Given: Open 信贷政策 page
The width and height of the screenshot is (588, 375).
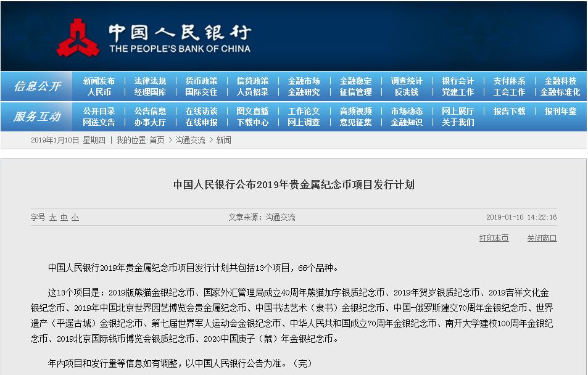Looking at the screenshot, I should click(x=253, y=81).
